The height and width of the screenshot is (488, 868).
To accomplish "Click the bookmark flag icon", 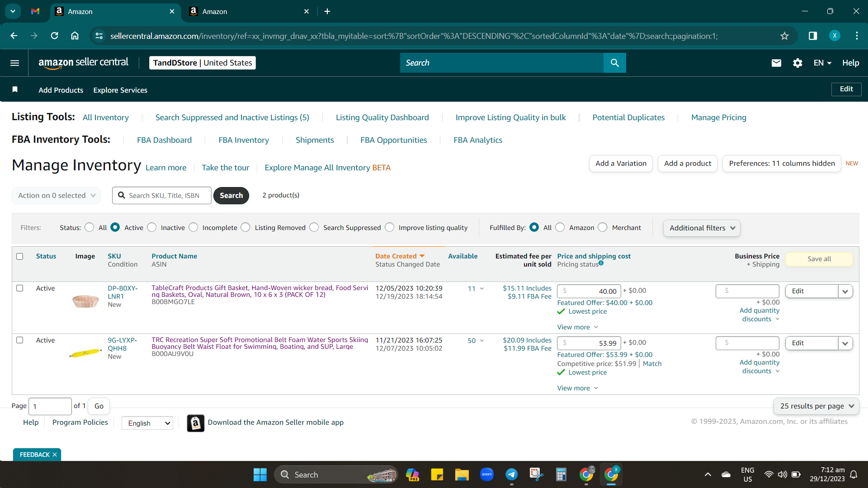I will click(x=15, y=89).
